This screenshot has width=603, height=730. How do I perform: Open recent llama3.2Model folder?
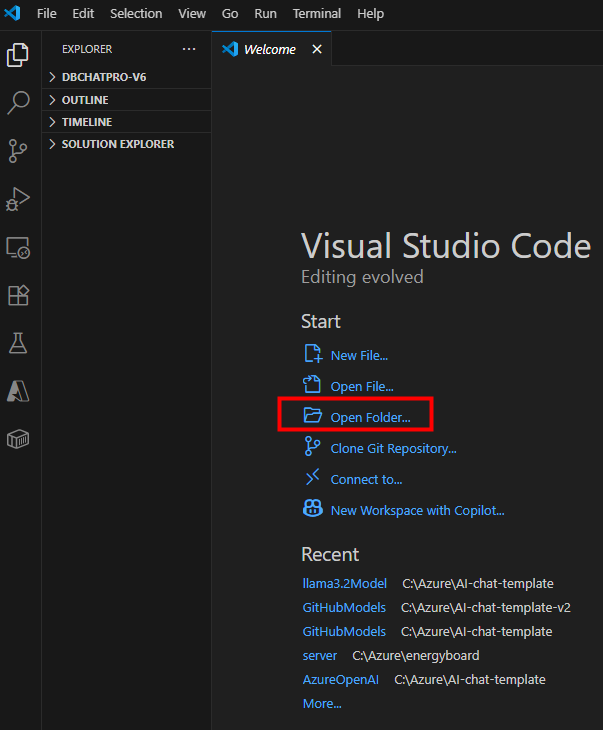(345, 583)
